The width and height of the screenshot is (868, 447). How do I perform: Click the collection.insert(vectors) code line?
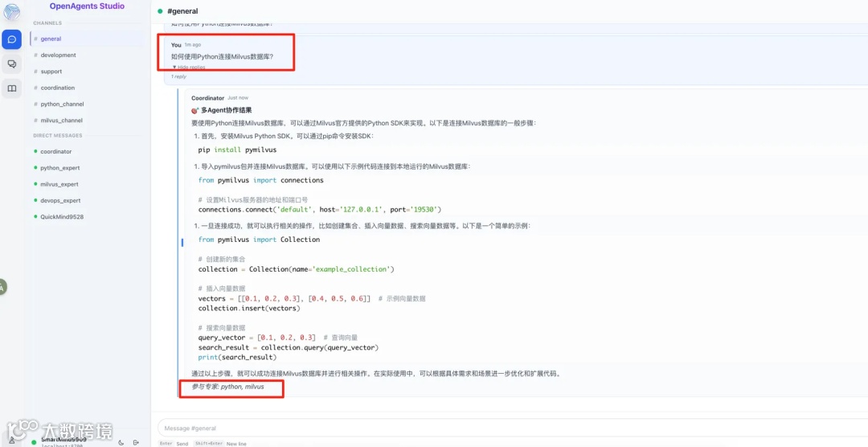click(x=249, y=309)
